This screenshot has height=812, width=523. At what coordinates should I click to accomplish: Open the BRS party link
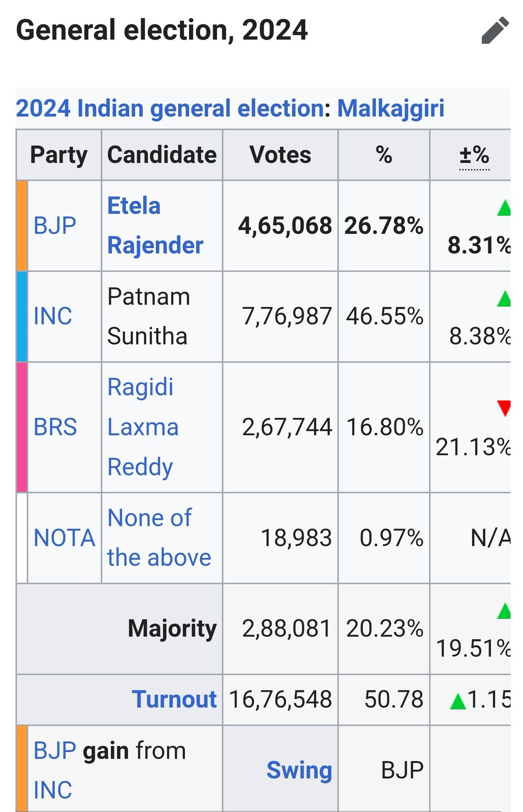(x=55, y=427)
